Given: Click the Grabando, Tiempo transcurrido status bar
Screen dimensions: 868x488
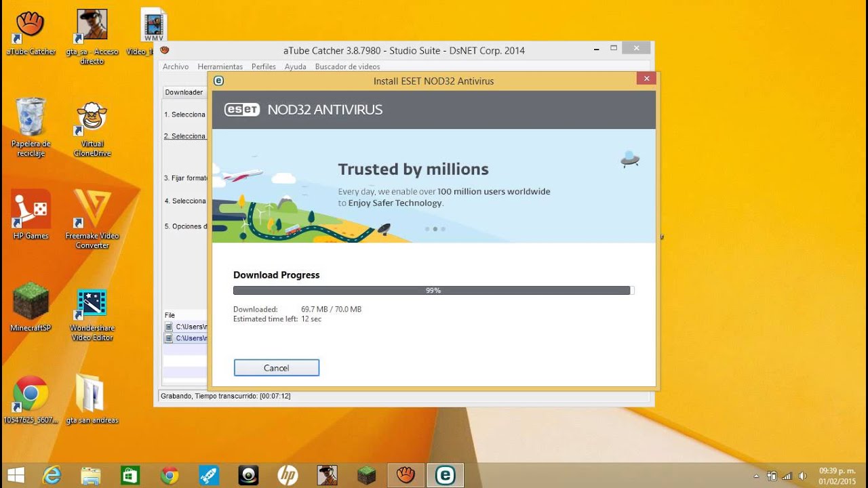Looking at the screenshot, I should [226, 396].
